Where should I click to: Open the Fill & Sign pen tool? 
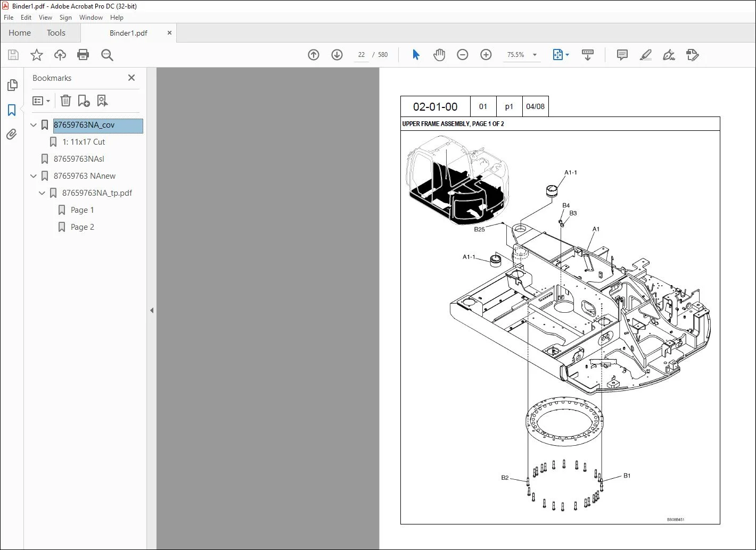click(x=669, y=55)
